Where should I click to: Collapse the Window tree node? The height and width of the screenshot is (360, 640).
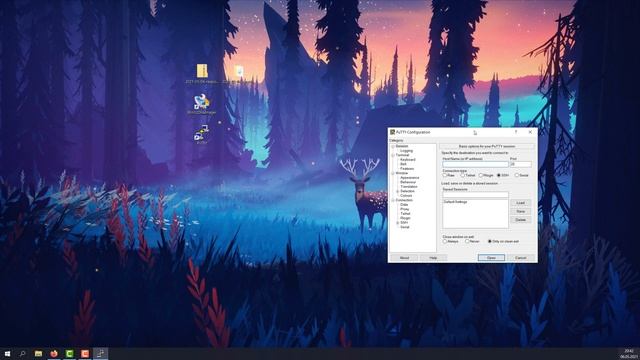point(393,173)
